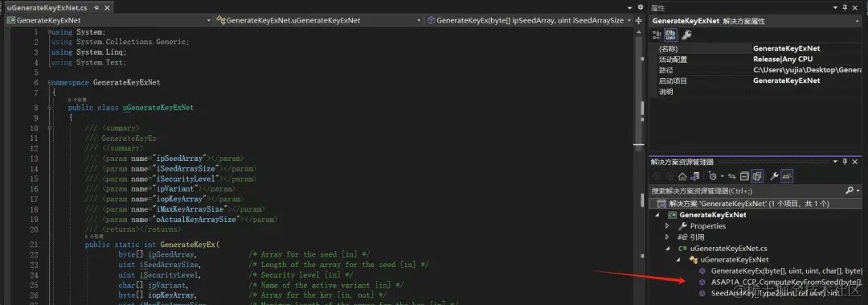Click the Release|Any CPU value
The width and height of the screenshot is (868, 305).
point(782,60)
